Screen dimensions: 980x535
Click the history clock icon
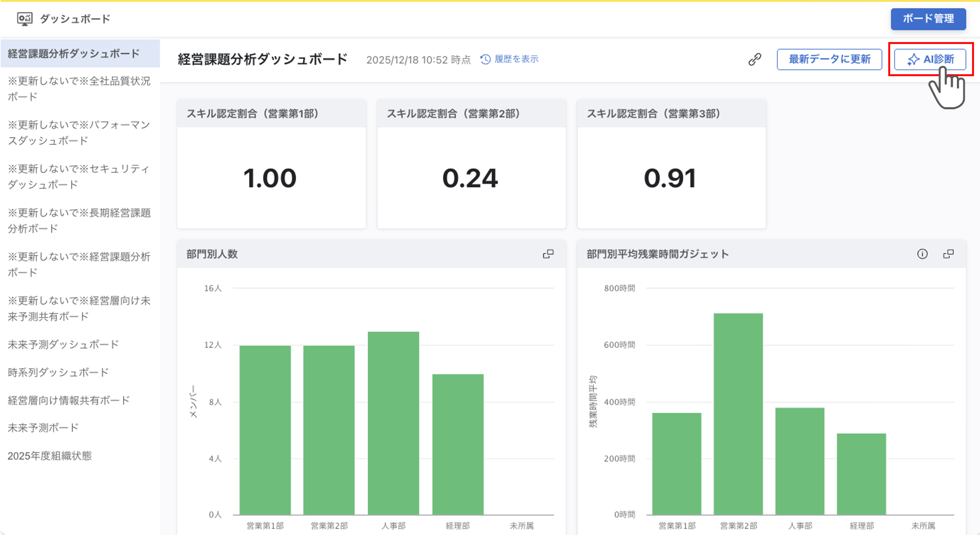pos(485,59)
